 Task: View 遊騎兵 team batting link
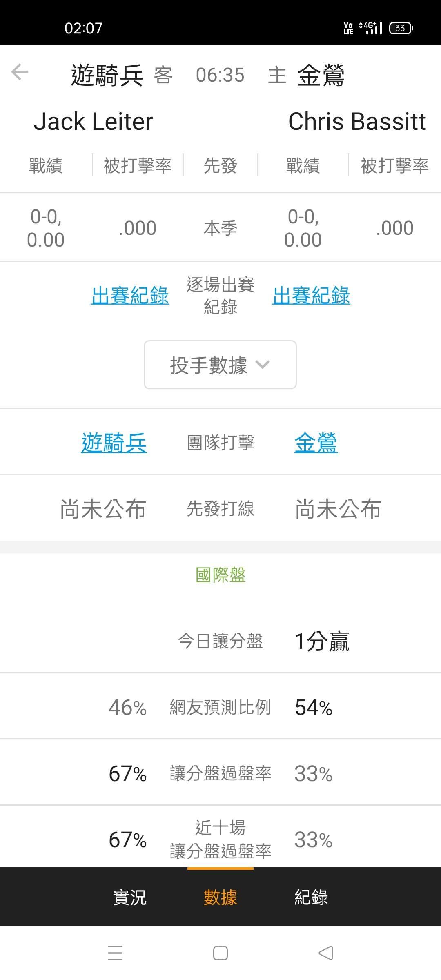coord(114,443)
